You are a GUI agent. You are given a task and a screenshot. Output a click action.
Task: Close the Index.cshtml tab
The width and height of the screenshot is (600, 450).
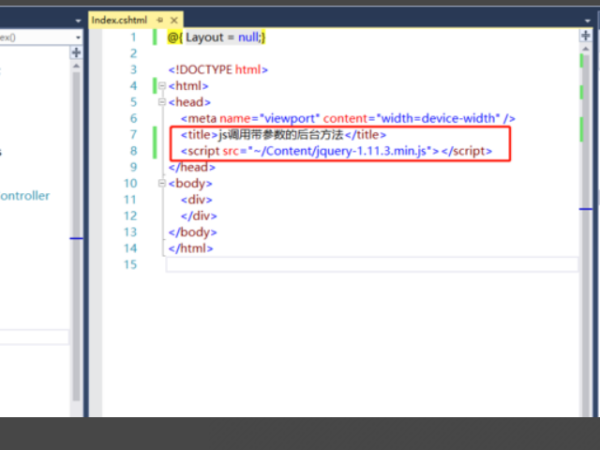174,20
